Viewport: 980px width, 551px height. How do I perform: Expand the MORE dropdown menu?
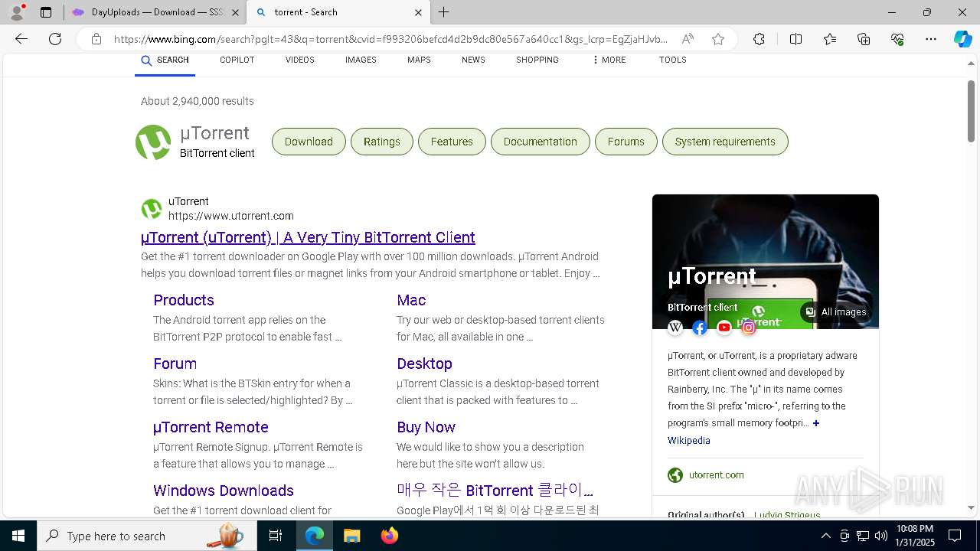(609, 60)
